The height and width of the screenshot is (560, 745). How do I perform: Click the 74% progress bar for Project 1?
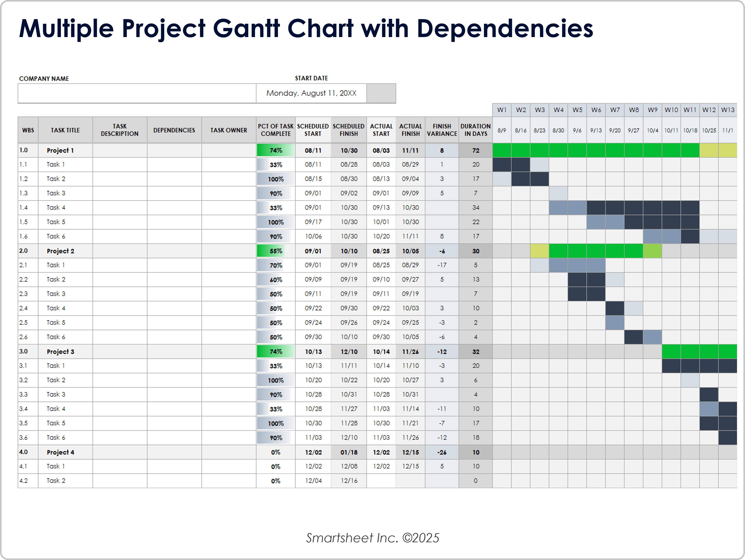pyautogui.click(x=275, y=150)
